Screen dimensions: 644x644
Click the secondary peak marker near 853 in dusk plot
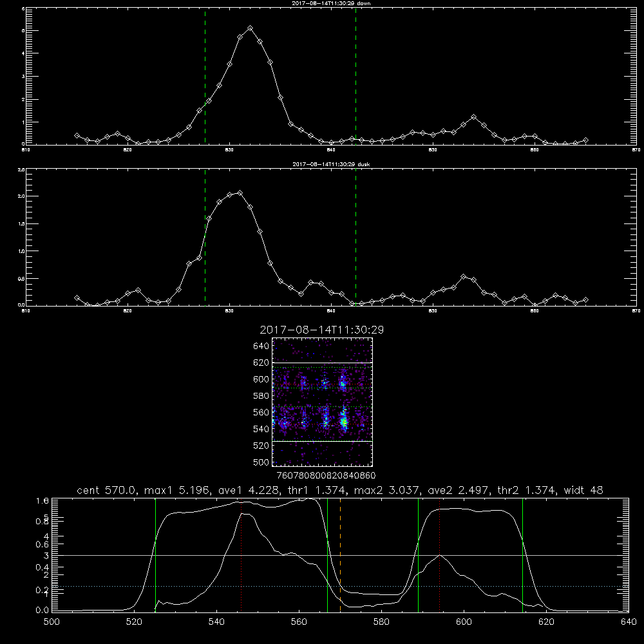tap(463, 277)
